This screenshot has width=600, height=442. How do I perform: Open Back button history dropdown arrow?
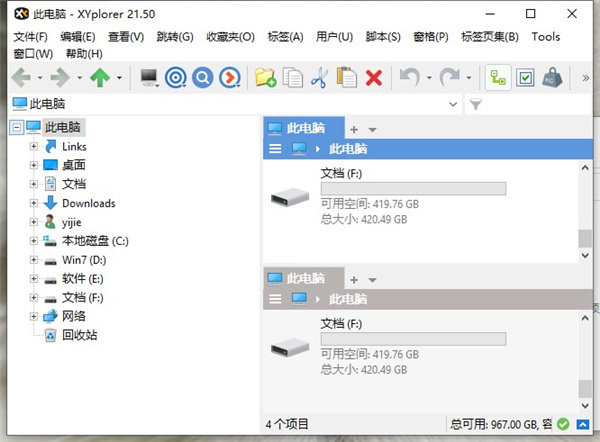pos(40,78)
